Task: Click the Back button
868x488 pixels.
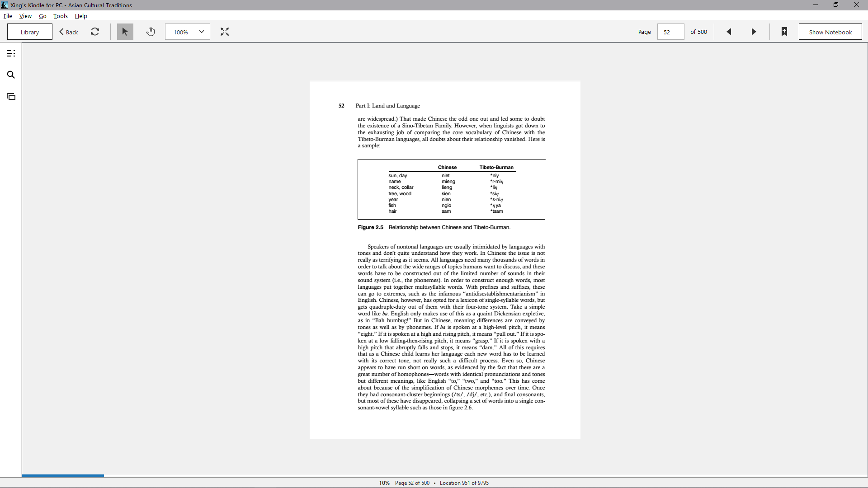Action: (69, 32)
